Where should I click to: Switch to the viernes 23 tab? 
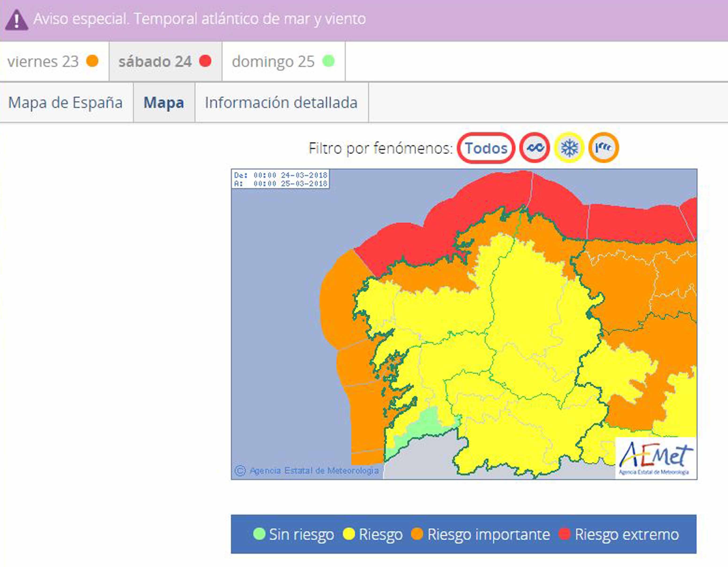(x=43, y=62)
